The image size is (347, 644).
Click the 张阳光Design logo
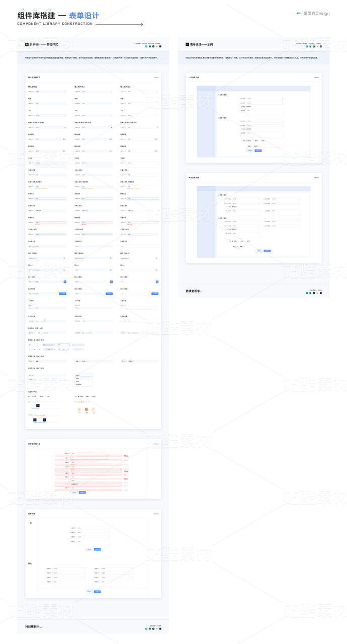coord(313,13)
